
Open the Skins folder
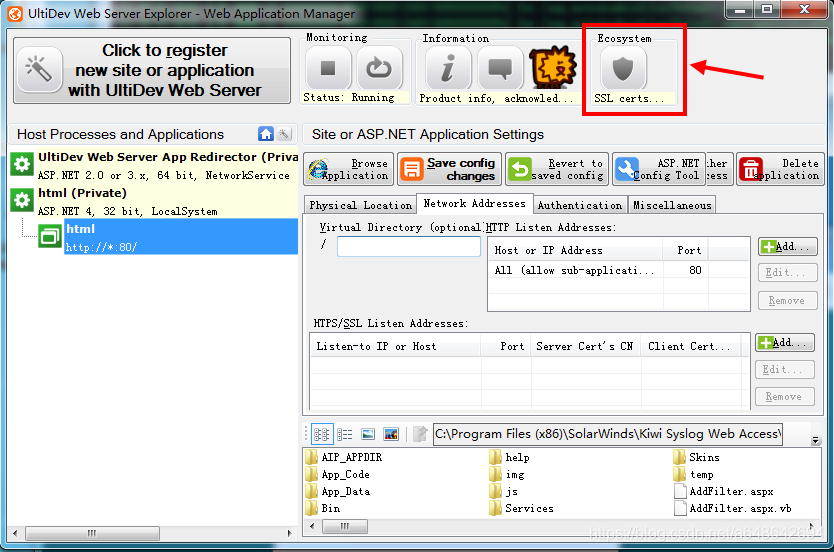tap(696, 457)
